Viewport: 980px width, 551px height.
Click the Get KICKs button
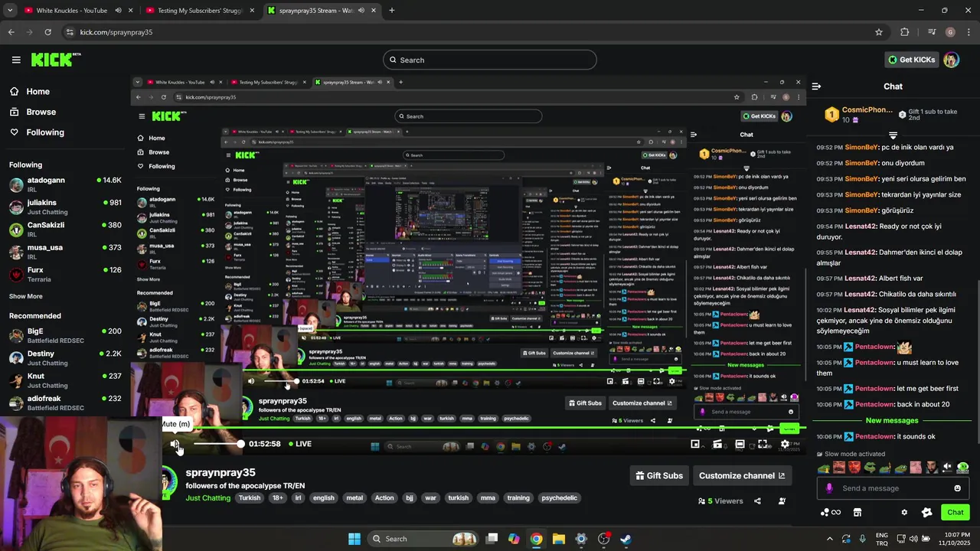pyautogui.click(x=911, y=60)
